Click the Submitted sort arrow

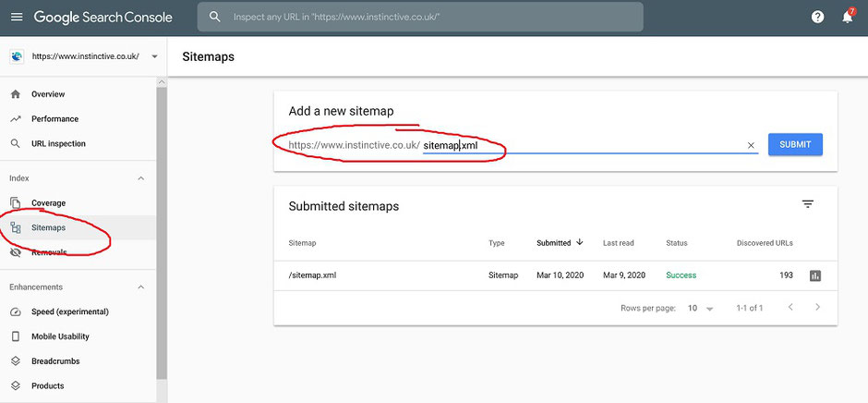580,242
